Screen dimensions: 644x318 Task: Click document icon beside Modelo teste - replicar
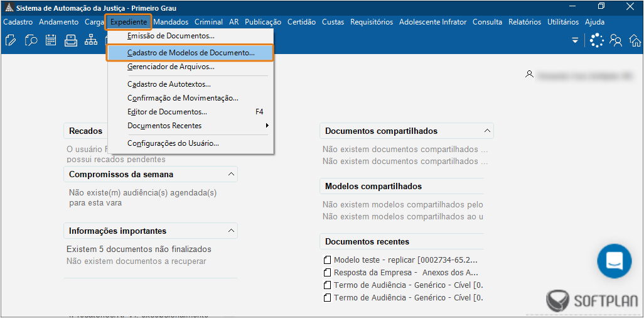(328, 260)
